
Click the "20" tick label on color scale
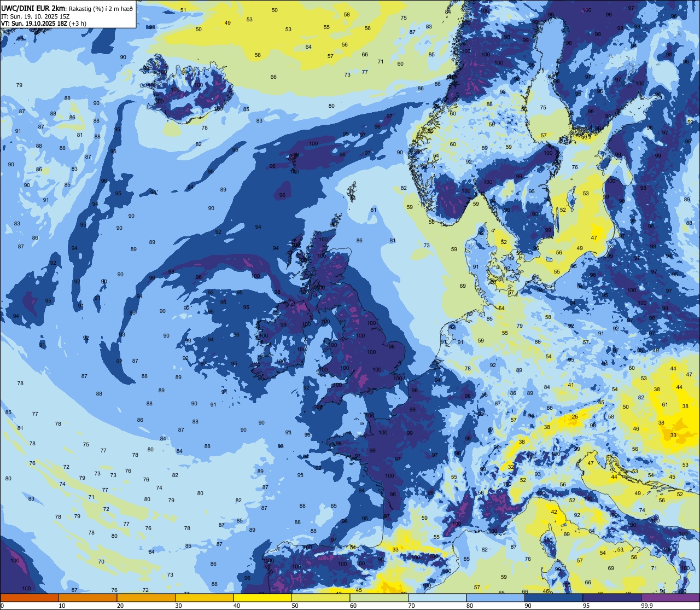pos(120,606)
